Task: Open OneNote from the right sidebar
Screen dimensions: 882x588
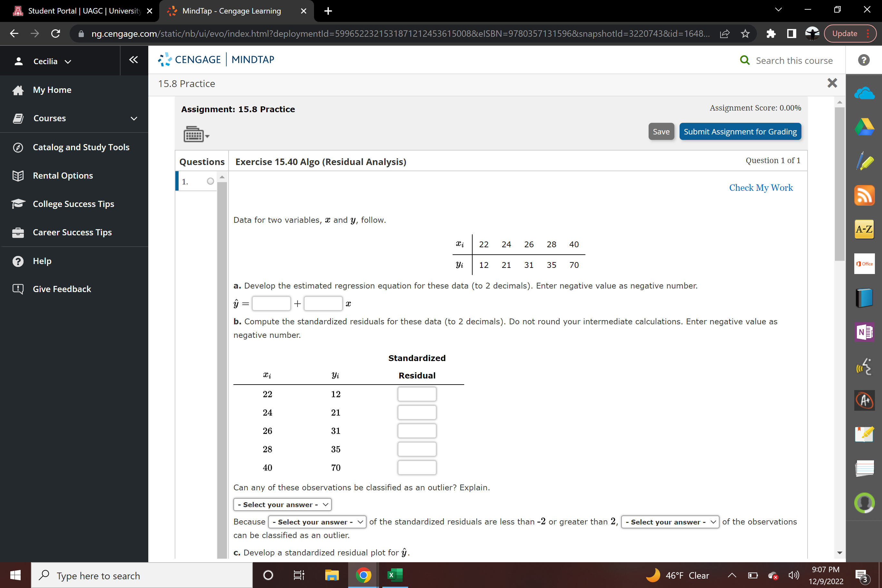Action: tap(865, 332)
